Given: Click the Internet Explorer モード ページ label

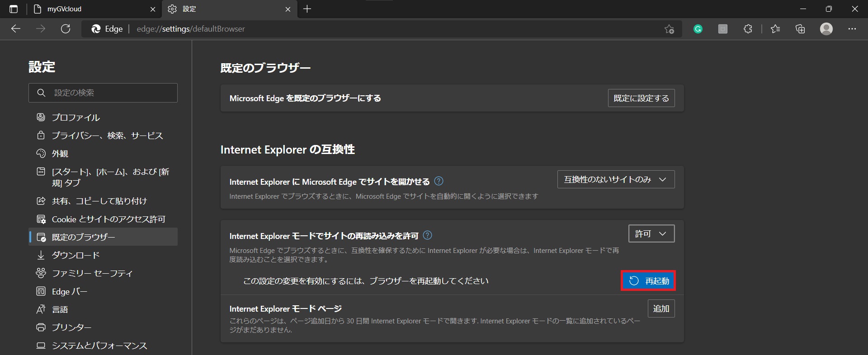Looking at the screenshot, I should click(286, 309).
